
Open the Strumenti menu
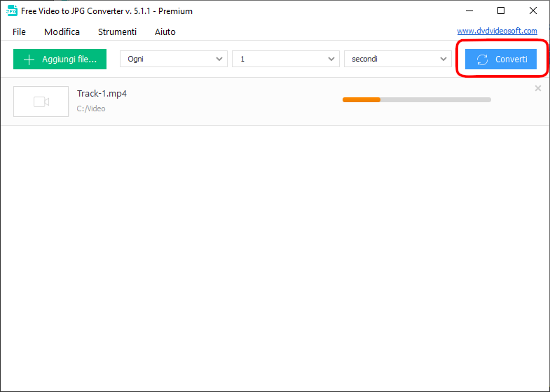(x=117, y=32)
